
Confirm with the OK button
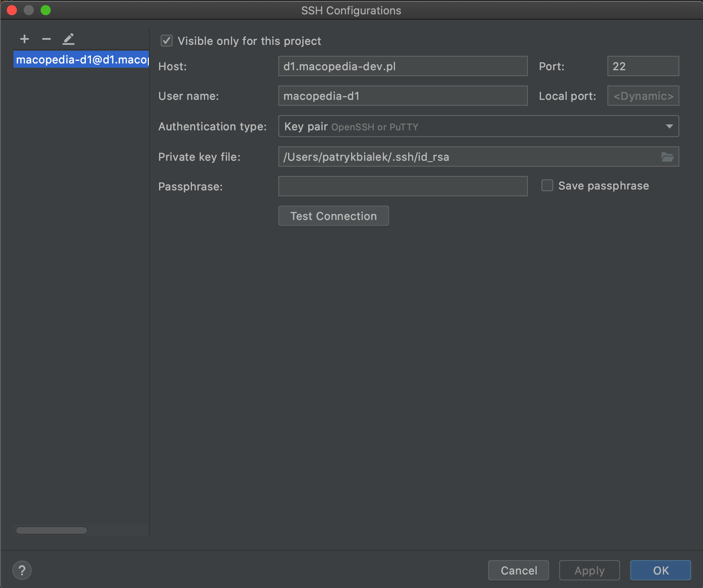pos(660,570)
